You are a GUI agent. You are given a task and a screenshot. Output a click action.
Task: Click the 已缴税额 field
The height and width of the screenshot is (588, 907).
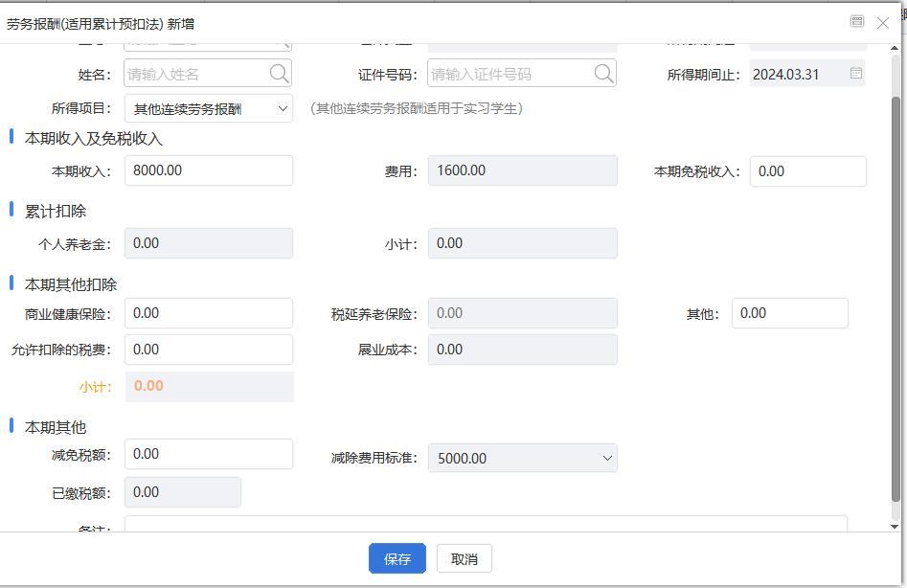point(183,492)
